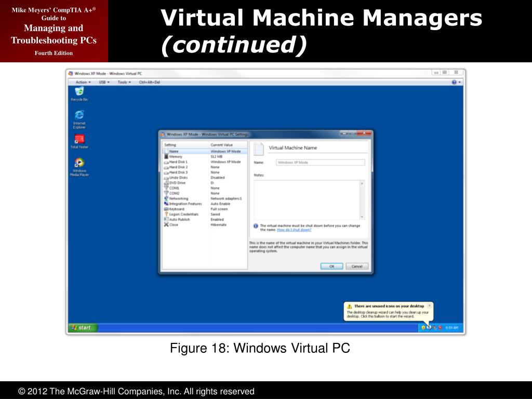Click the Windows Virtual PC title bar icon
The width and height of the screenshot is (532, 399).
pos(71,73)
